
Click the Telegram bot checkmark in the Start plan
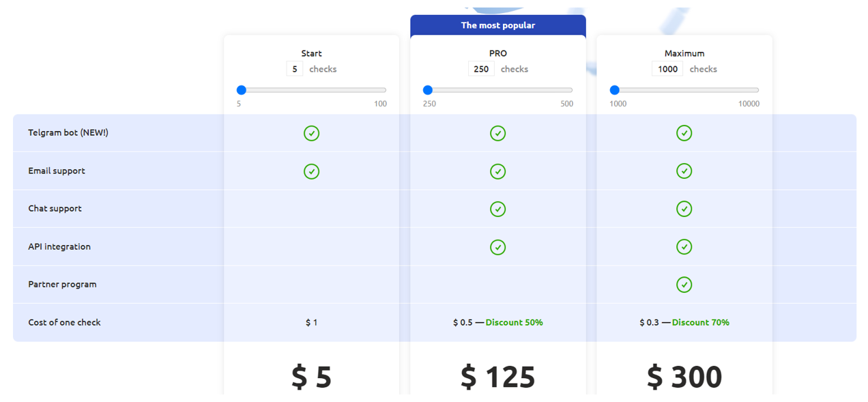pos(311,133)
